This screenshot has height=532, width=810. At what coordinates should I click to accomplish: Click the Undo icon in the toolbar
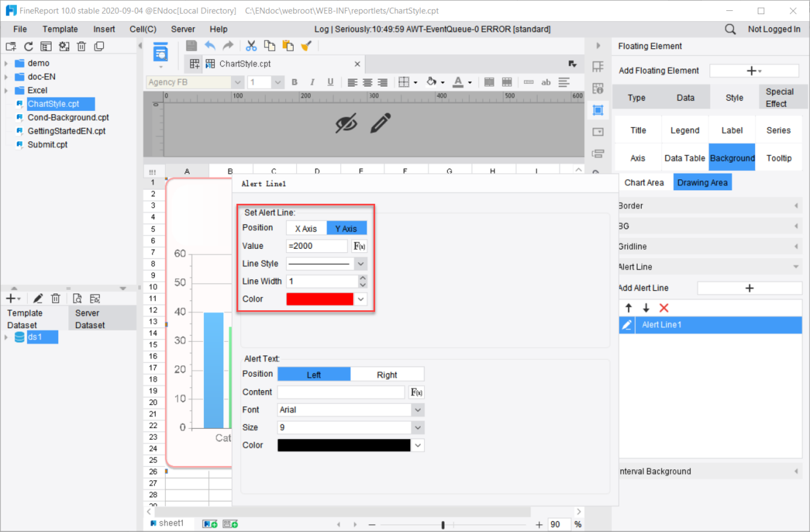tap(209, 46)
